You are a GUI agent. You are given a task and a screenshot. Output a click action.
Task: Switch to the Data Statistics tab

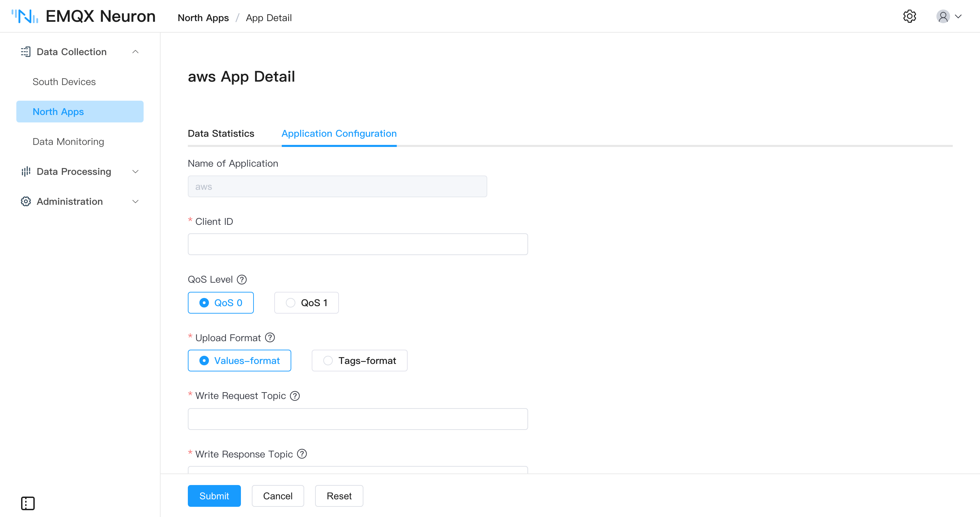tap(221, 133)
